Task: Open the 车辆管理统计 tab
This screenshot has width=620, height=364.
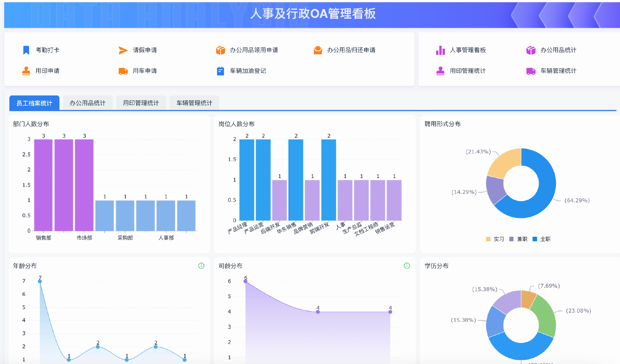Action: click(x=194, y=103)
